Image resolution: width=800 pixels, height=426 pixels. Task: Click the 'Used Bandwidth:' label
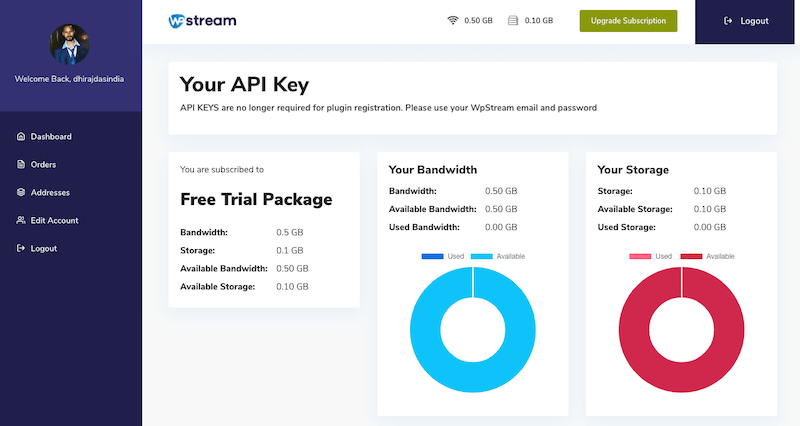(424, 227)
